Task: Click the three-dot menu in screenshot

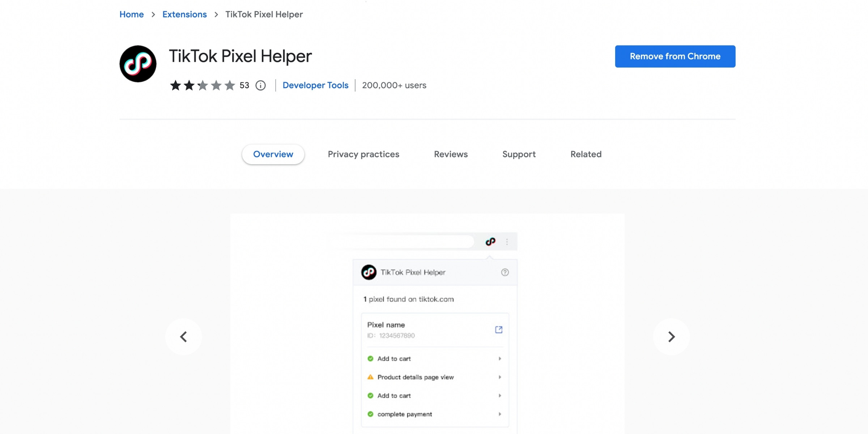Action: [x=507, y=242]
